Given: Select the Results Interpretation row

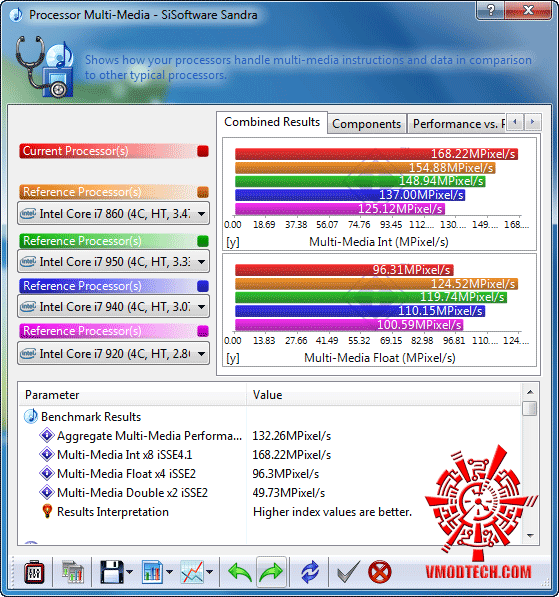Looking at the screenshot, I should [x=270, y=512].
